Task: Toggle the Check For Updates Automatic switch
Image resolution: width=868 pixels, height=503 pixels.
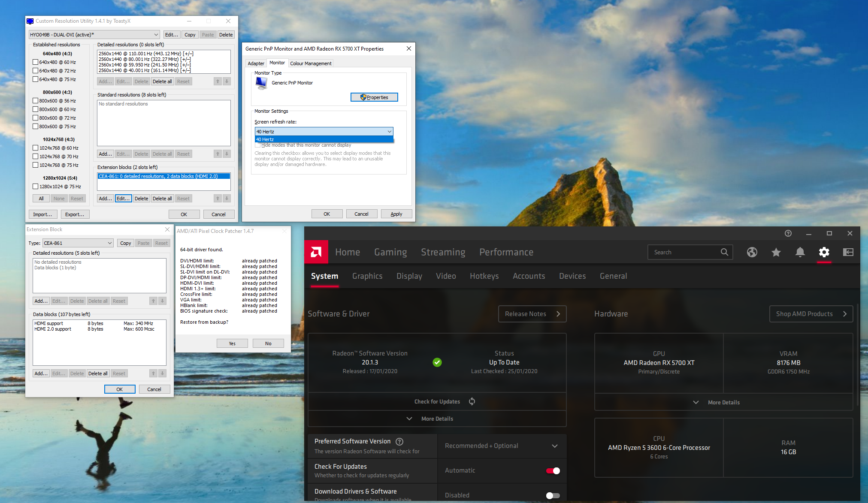Action: [553, 470]
